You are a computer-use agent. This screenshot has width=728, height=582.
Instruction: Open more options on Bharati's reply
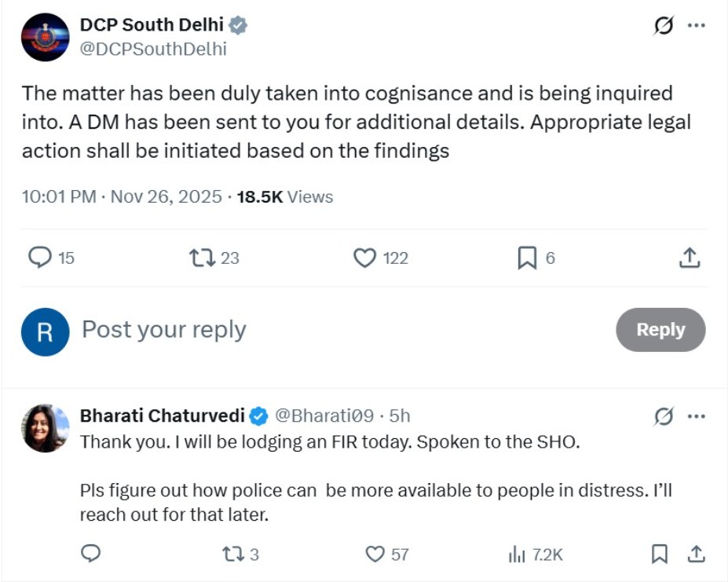(x=696, y=416)
